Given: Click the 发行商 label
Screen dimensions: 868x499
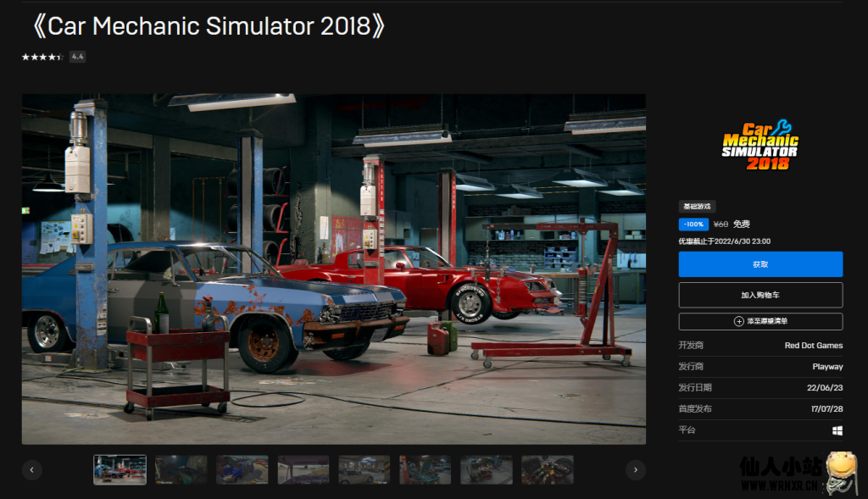Looking at the screenshot, I should pyautogui.click(x=691, y=366).
